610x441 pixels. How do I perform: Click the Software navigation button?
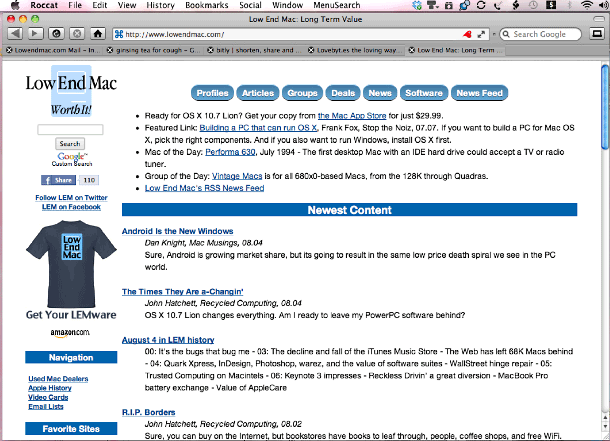click(x=424, y=93)
